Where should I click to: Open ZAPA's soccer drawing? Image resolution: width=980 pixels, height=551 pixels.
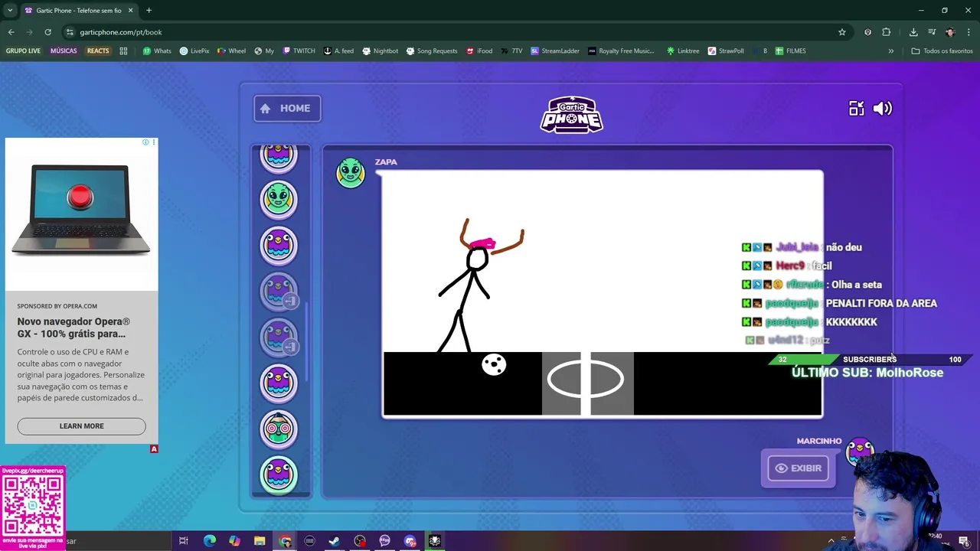[x=603, y=294]
